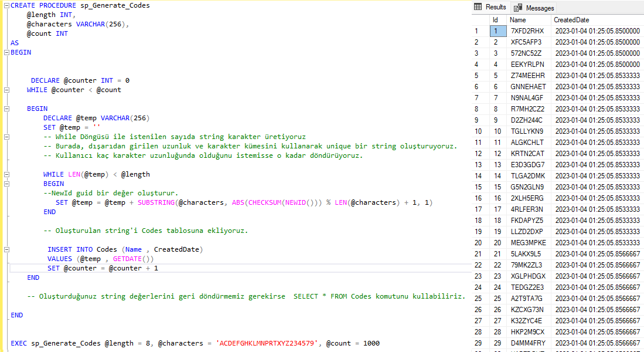Click the CreatedDate cell in the D4MM4FRY row
The height and width of the screenshot is (352, 644).
coord(598,343)
